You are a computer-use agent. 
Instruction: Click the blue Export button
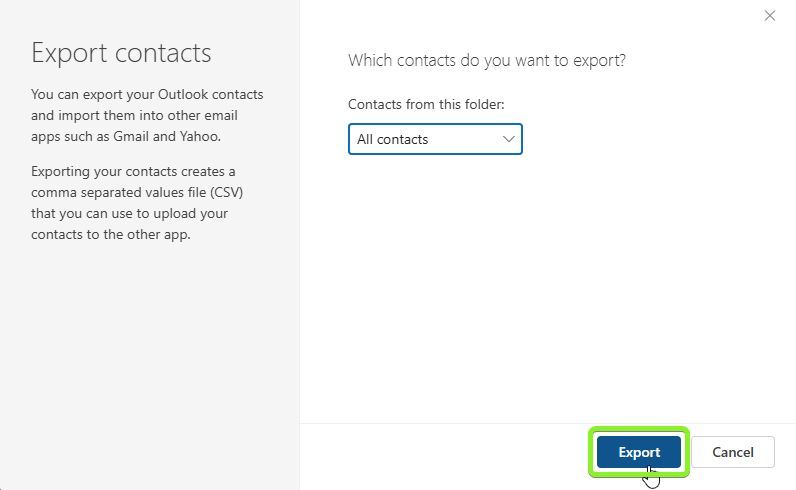(x=639, y=452)
